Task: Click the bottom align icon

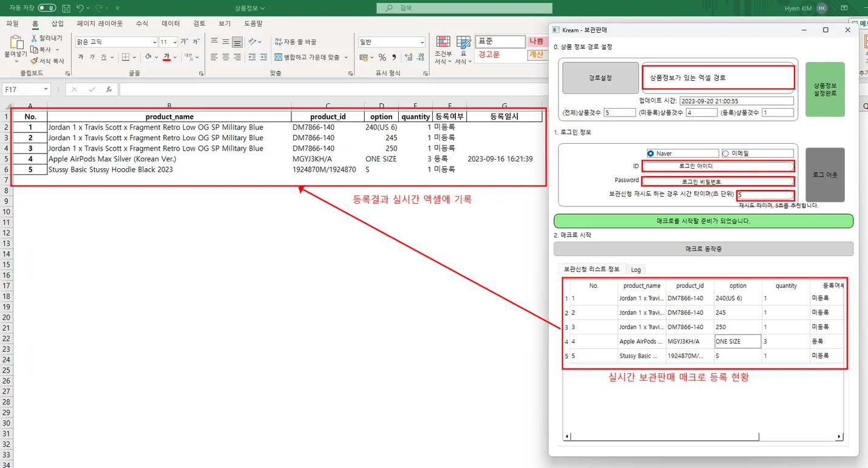Action: click(237, 42)
